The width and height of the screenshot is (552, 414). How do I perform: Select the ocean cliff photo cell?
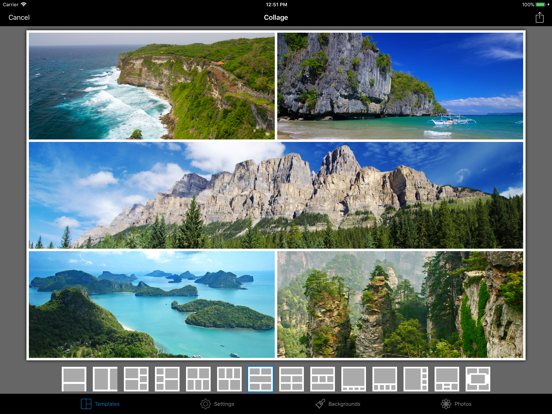(x=152, y=86)
